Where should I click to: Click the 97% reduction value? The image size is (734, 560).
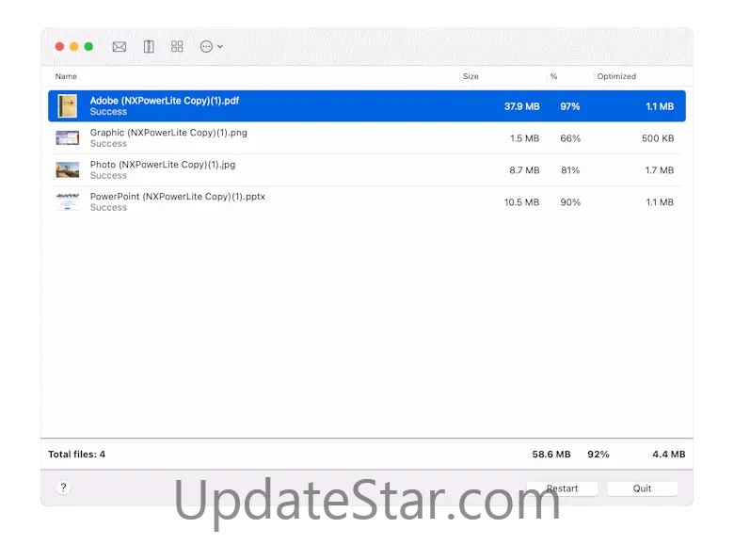[570, 106]
